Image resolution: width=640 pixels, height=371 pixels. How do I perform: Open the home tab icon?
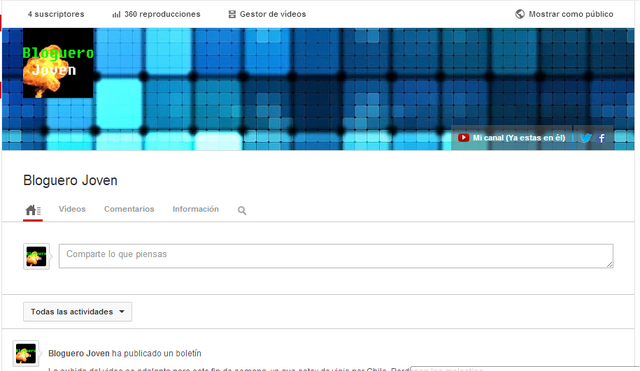[33, 210]
